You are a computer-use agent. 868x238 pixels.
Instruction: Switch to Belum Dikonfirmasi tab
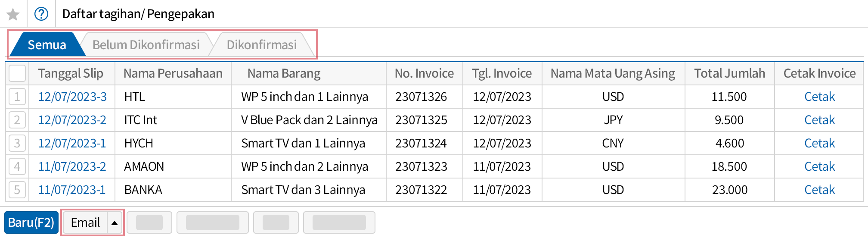click(x=146, y=45)
